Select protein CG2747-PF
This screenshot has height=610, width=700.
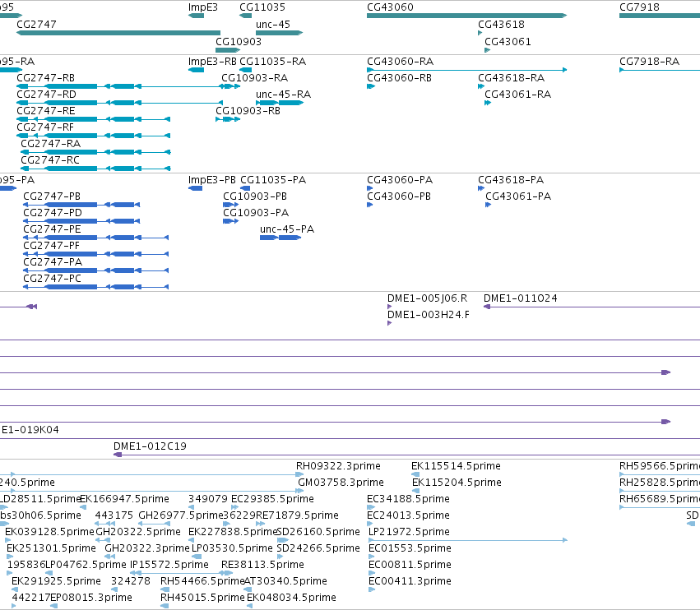tap(96, 254)
